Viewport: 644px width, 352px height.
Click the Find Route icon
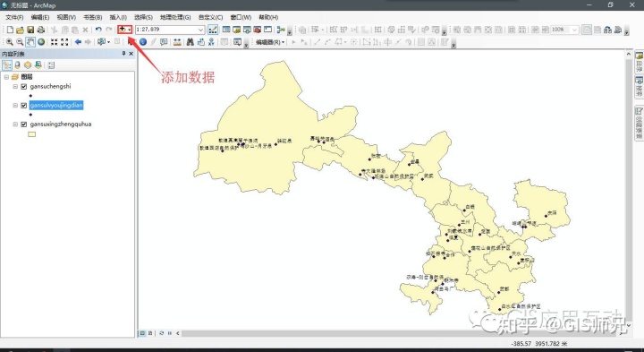[x=201, y=42]
